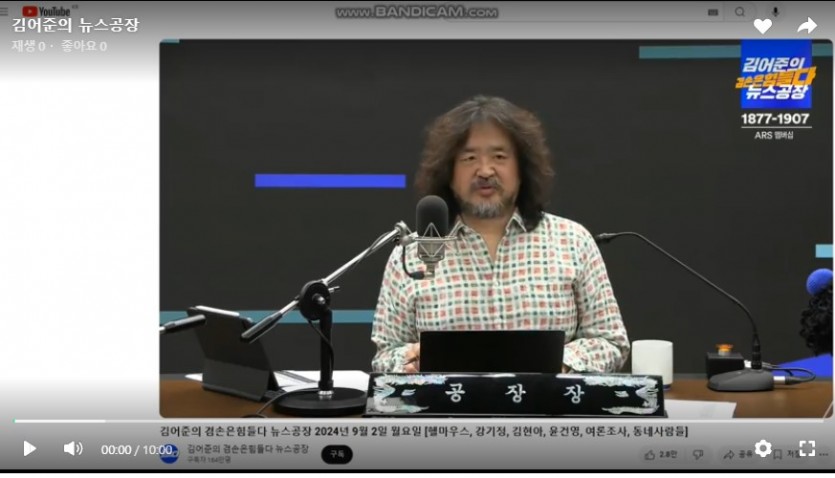
Task: Click the main video frame
Action: 496,228
